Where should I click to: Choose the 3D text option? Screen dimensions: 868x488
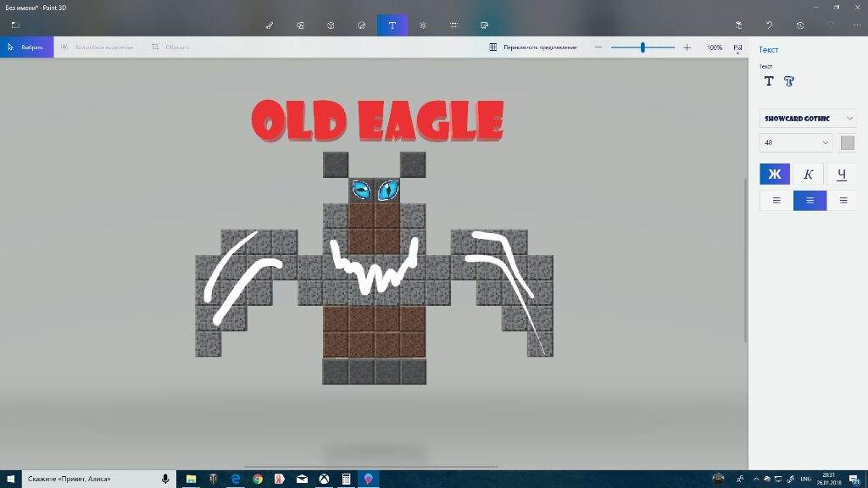789,81
